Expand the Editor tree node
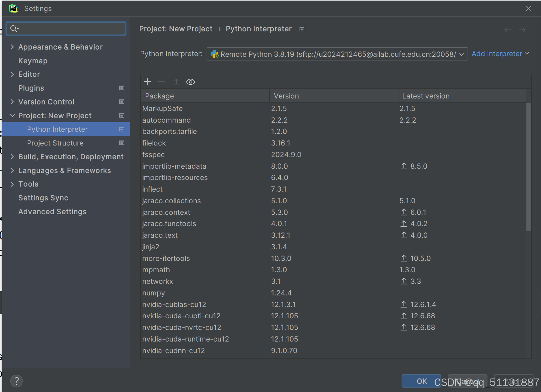541x392 pixels. tap(12, 74)
